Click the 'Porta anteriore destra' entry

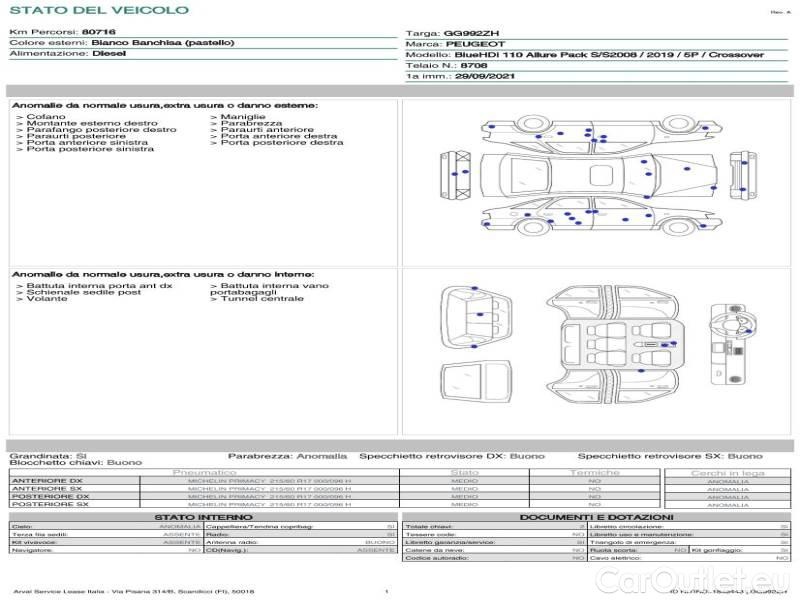[x=279, y=136]
